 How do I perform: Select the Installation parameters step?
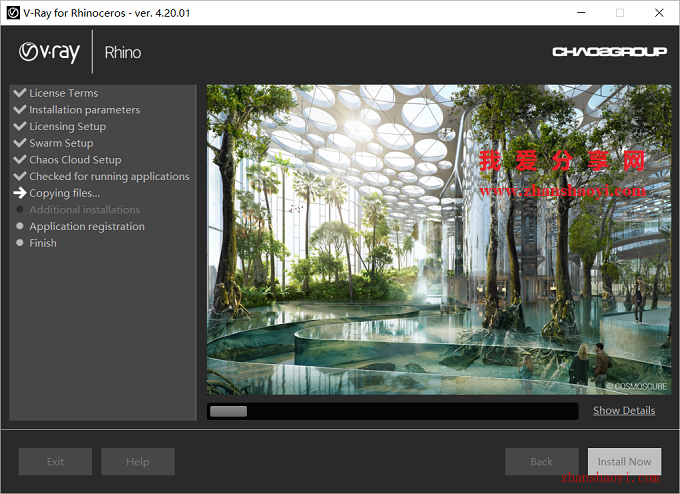click(x=85, y=110)
